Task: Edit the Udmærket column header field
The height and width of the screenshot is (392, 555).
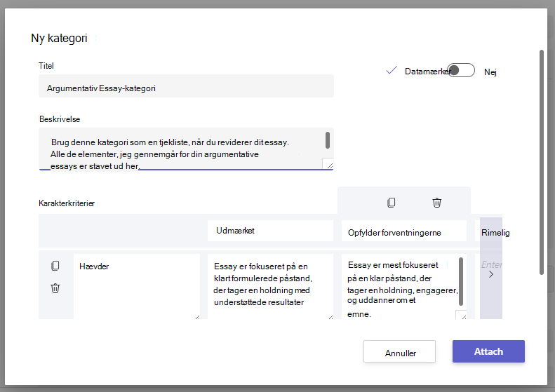Action: click(x=270, y=231)
